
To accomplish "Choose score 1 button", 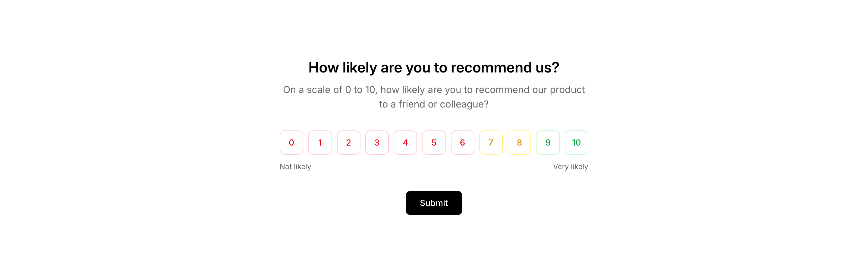I will [x=320, y=143].
